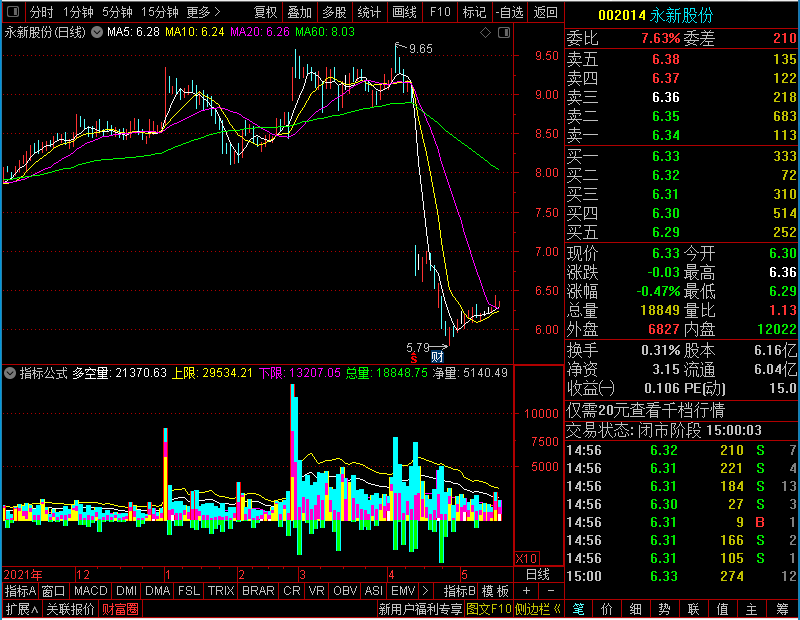Select the ASI indicator
Screen dimensions: 800x620
point(373,591)
